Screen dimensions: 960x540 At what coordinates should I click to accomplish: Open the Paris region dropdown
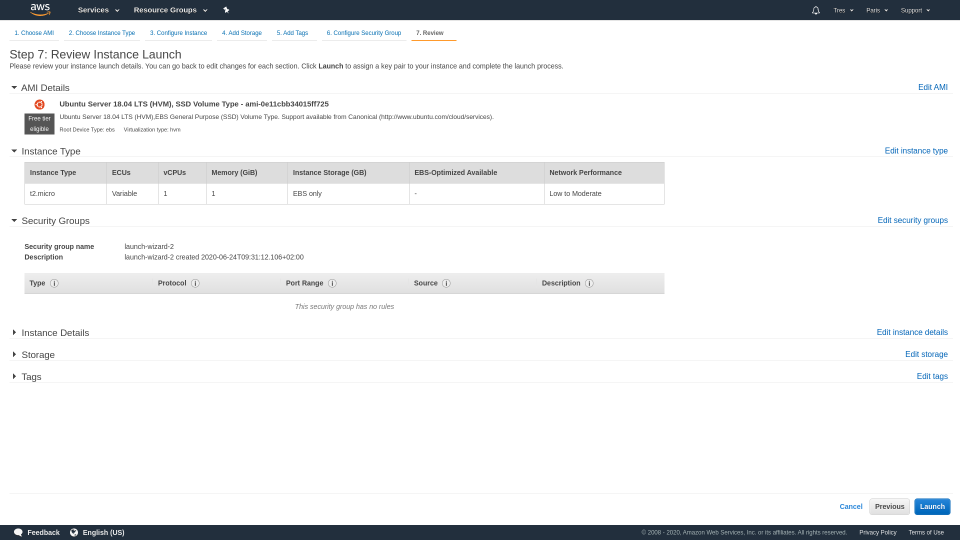tap(877, 10)
